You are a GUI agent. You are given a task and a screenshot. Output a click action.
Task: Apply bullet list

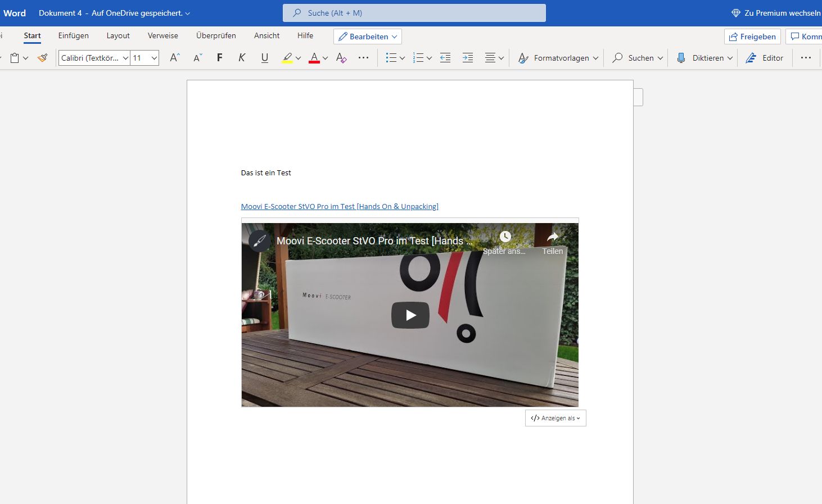click(391, 58)
